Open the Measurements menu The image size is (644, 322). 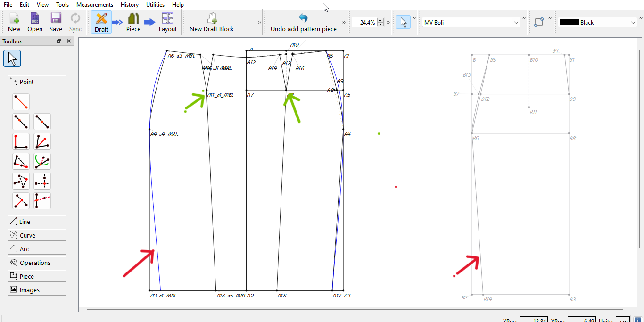click(95, 5)
